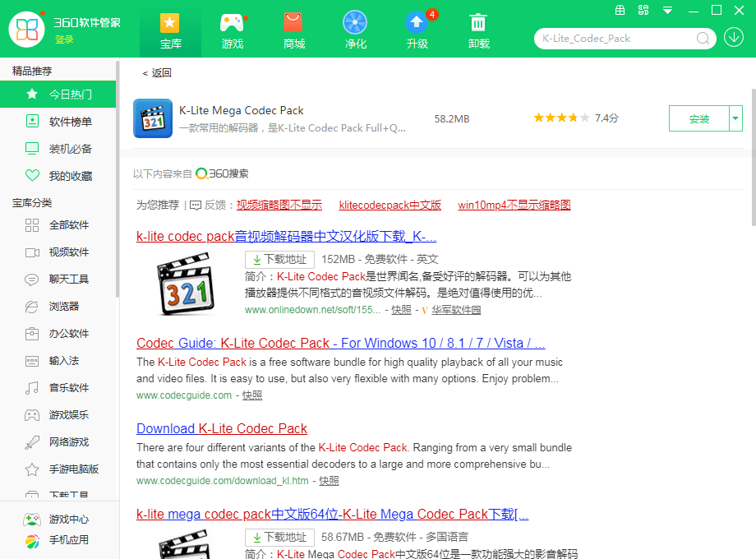Open 软件榜单 in sidebar

pos(58,122)
